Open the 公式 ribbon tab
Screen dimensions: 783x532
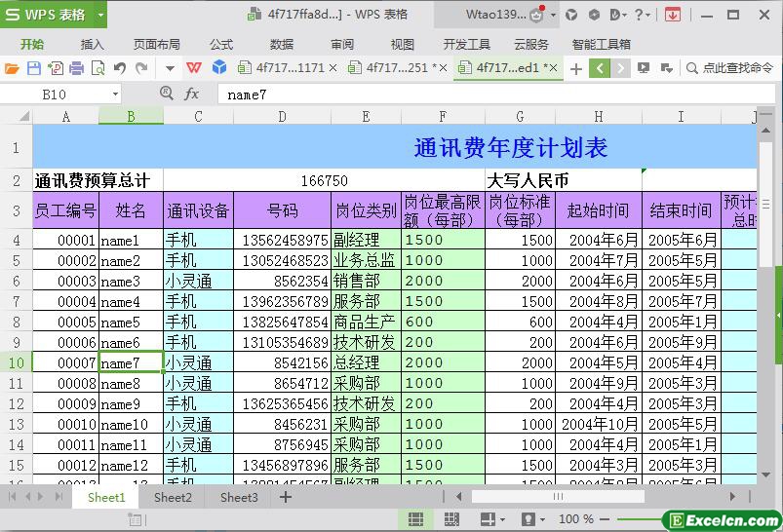(221, 44)
